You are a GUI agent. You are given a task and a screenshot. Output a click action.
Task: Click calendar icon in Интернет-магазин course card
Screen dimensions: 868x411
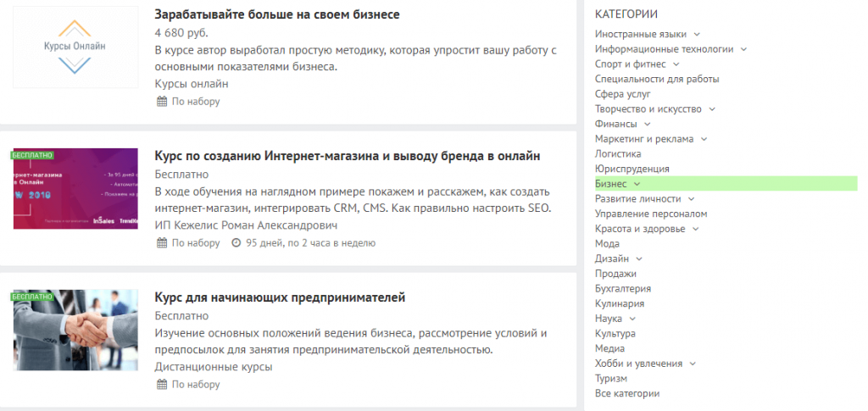tap(162, 243)
